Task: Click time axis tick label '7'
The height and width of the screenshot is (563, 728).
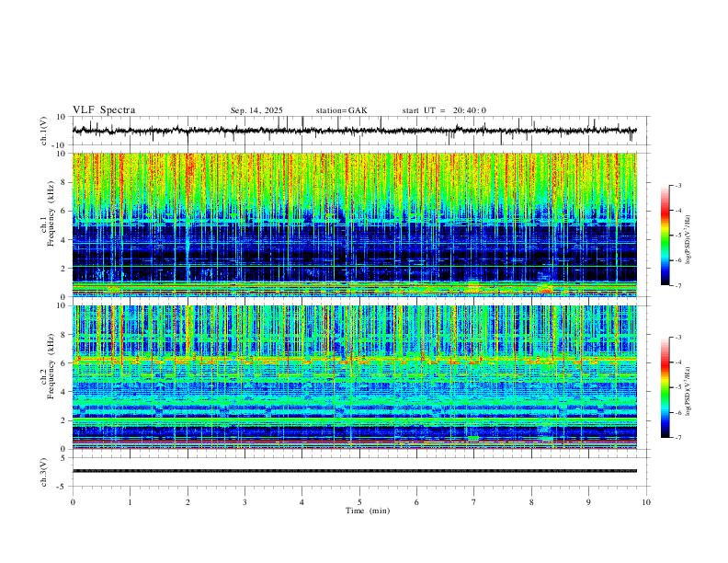Action: point(474,502)
